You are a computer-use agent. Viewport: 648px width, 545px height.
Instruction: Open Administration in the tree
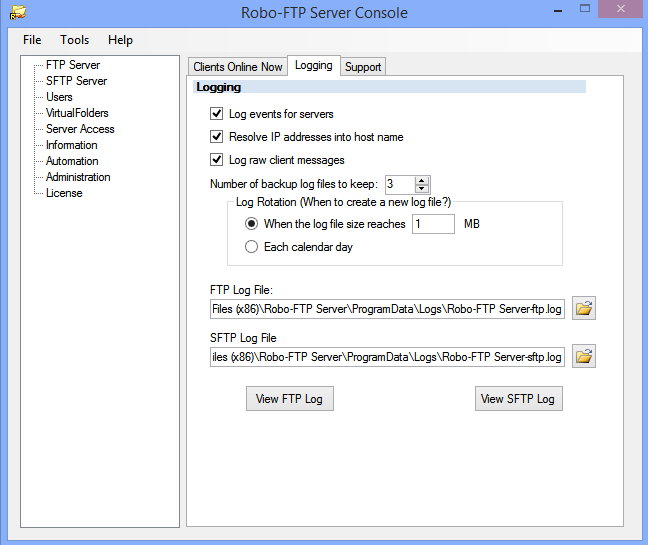coord(78,177)
